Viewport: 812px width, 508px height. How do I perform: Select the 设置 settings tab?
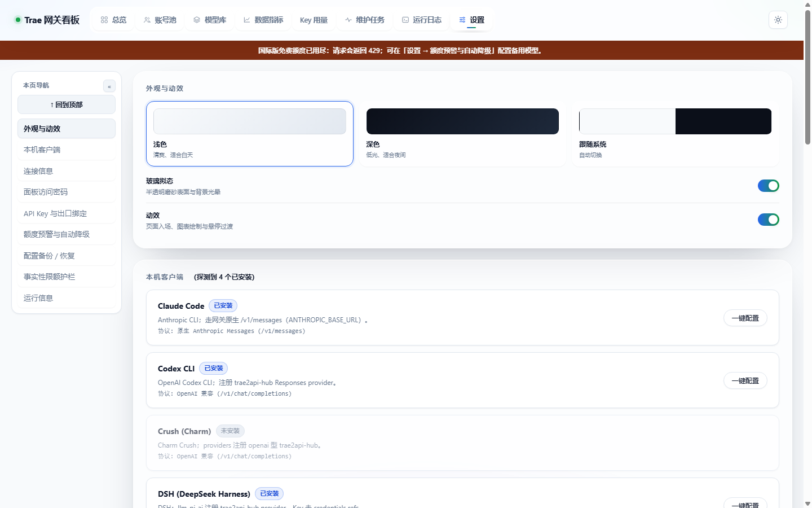tap(471, 20)
